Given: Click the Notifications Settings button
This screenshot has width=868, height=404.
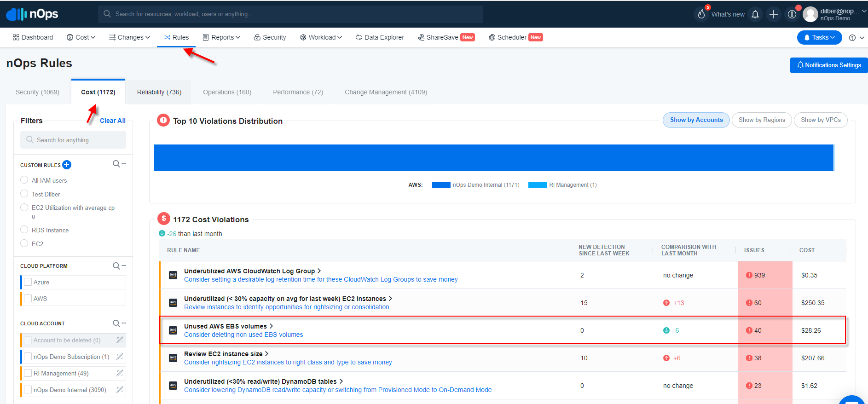Looking at the screenshot, I should coord(829,65).
